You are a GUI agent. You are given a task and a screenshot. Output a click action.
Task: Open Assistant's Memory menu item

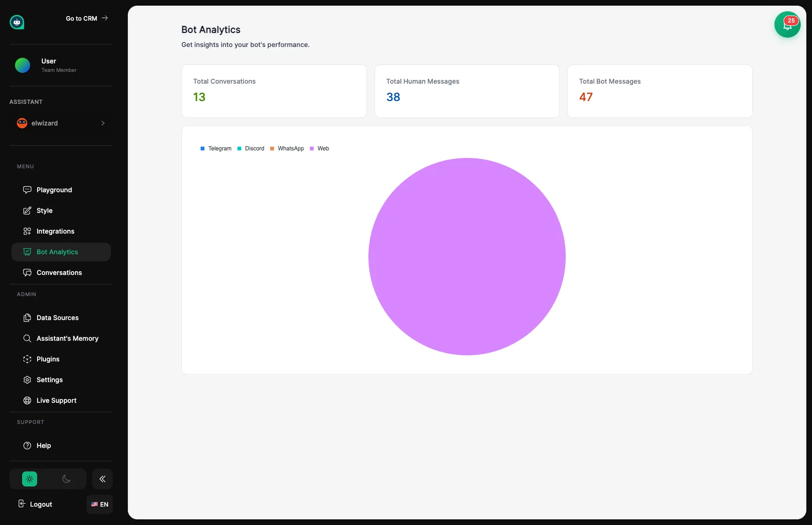(61, 338)
